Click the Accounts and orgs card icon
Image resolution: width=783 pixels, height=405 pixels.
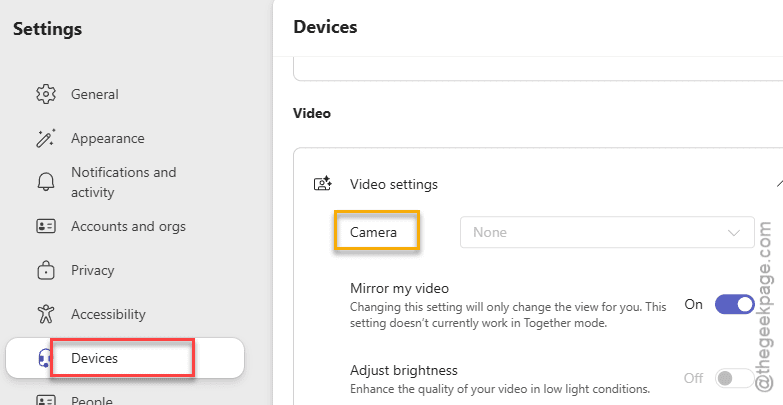[46, 226]
